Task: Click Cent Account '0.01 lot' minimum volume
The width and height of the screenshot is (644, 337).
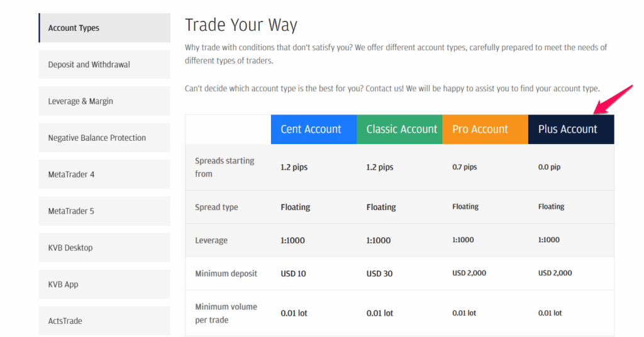Action: point(294,313)
